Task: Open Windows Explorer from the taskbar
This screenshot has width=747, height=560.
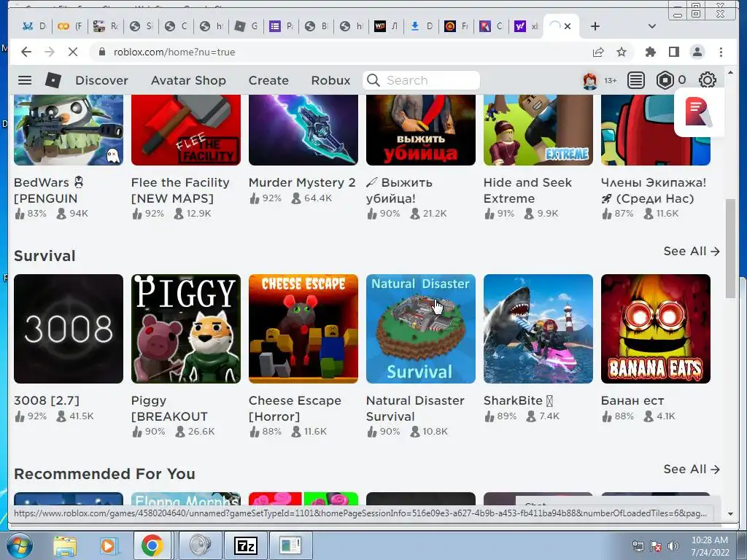Action: pos(65,545)
